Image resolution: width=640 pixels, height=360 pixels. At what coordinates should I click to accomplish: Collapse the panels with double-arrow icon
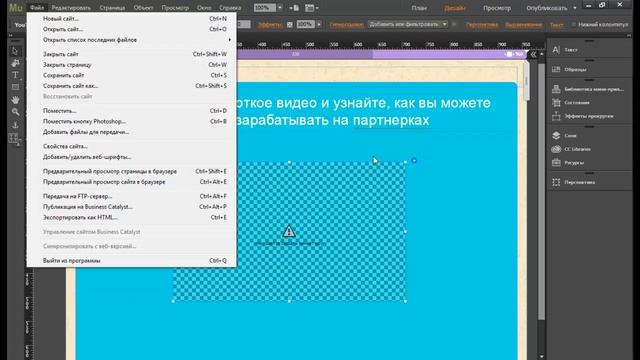point(533,54)
